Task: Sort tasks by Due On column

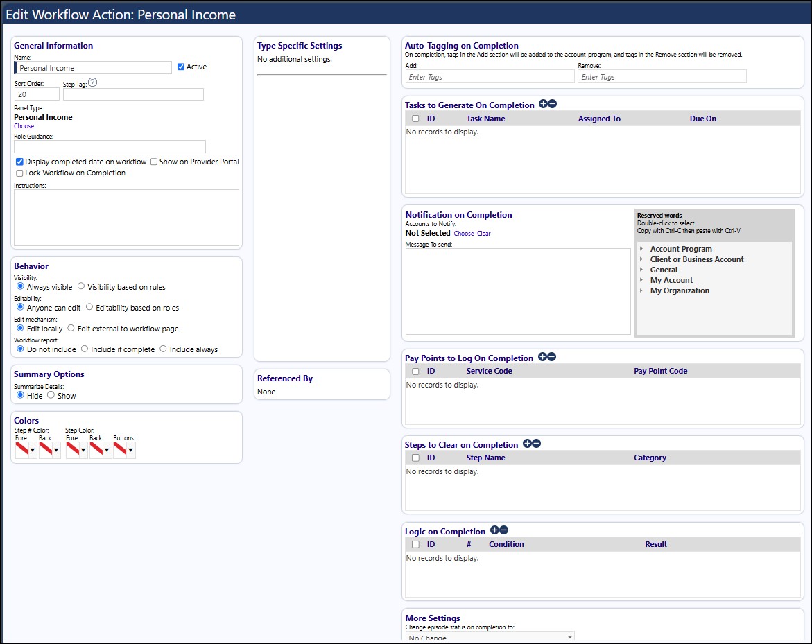Action: pos(702,119)
